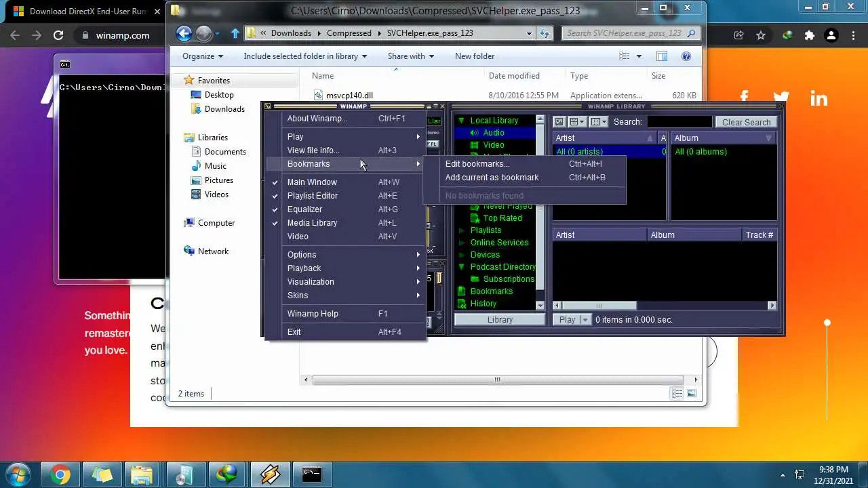868x488 pixels.
Task: Open the Chrome extensions puzzle icon
Action: 809,35
